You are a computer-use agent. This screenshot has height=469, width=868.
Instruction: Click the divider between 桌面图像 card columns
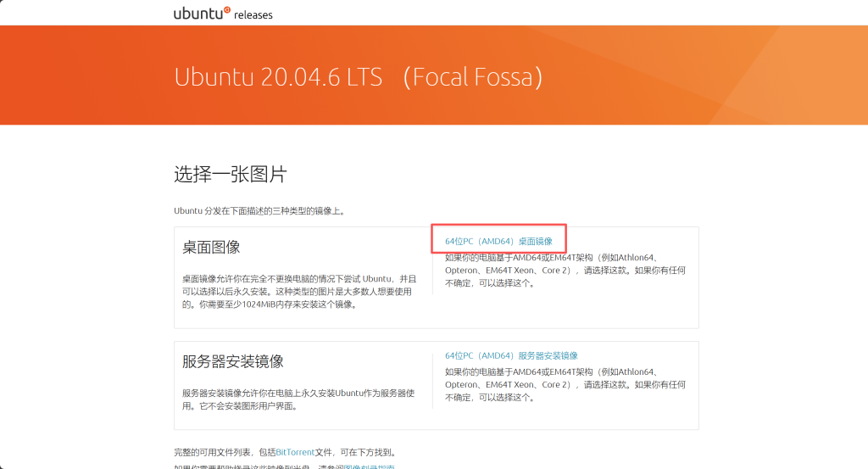(x=432, y=271)
